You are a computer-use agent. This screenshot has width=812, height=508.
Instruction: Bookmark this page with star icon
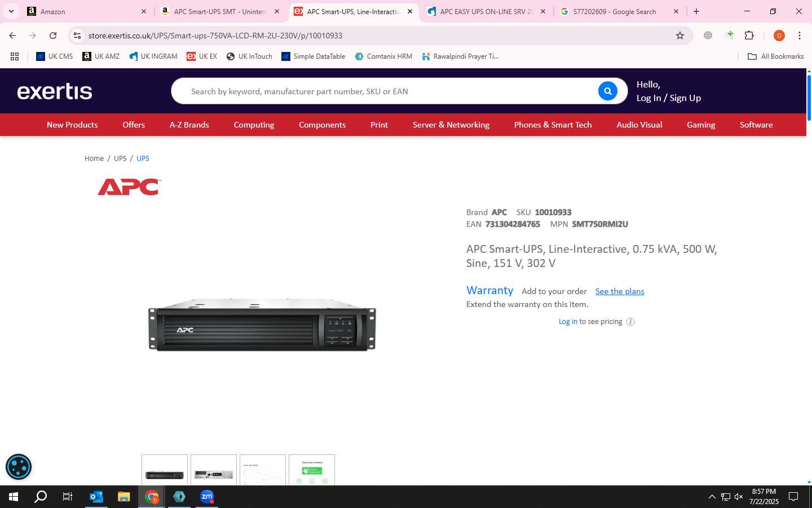pos(680,36)
